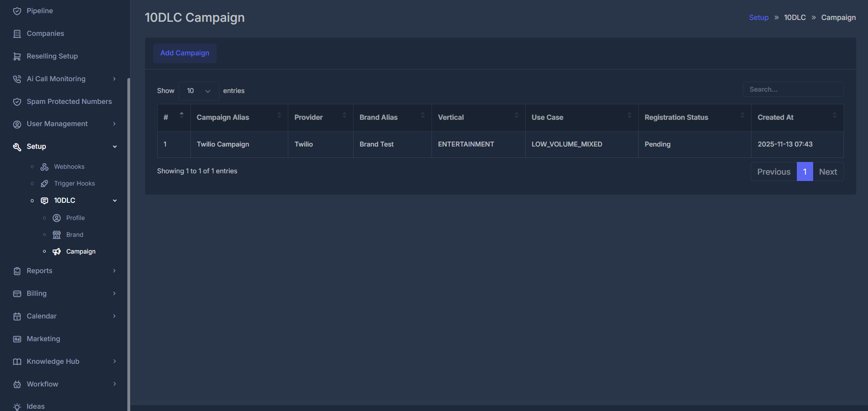Collapse the Setup menu chevron
The height and width of the screenshot is (411, 868).
[x=114, y=147]
